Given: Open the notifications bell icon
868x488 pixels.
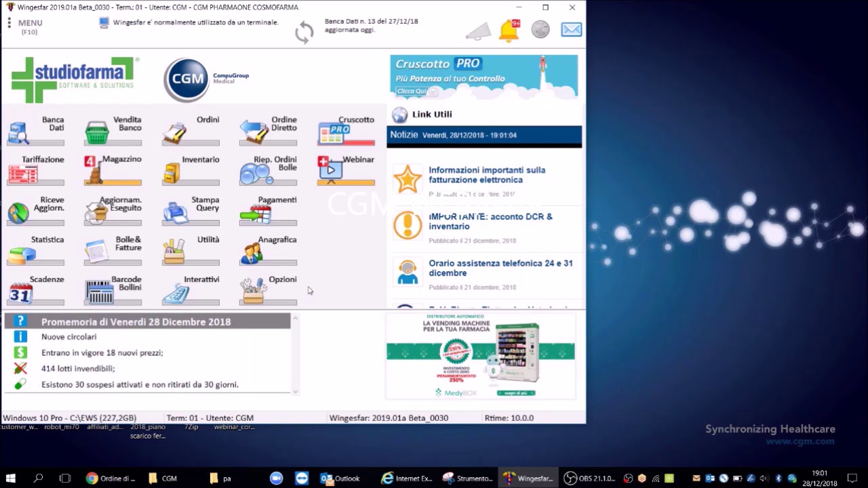Looking at the screenshot, I should 509,30.
